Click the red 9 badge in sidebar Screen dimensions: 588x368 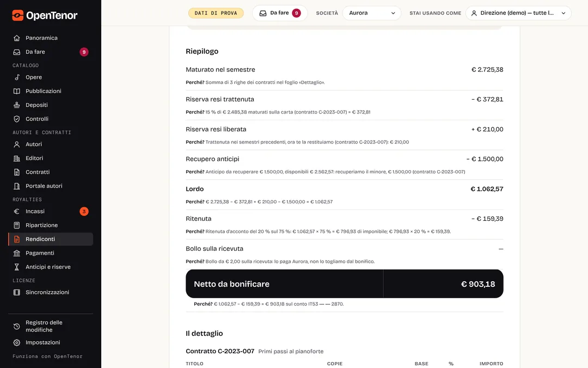point(84,52)
